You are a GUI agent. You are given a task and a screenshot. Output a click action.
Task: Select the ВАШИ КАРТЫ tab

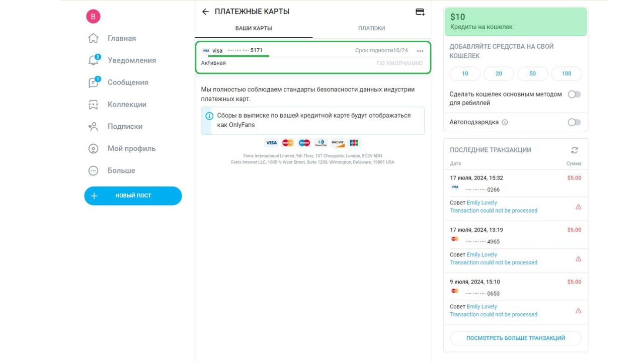click(x=254, y=28)
